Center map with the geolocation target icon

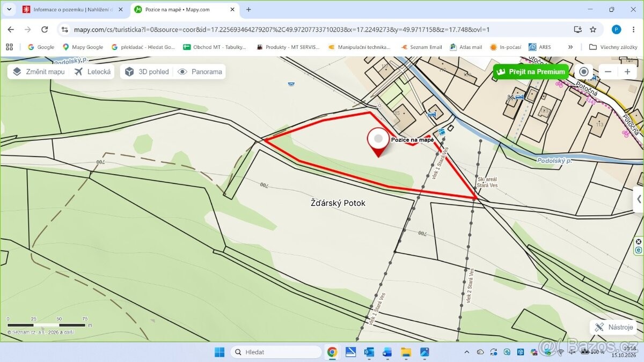[584, 72]
